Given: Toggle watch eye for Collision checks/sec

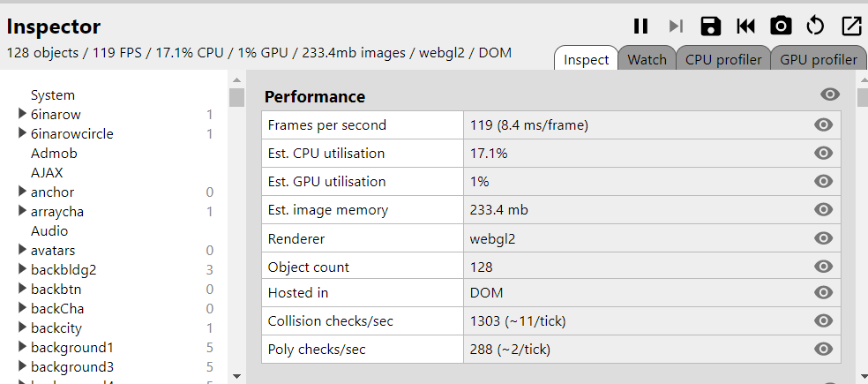Looking at the screenshot, I should pyautogui.click(x=824, y=320).
